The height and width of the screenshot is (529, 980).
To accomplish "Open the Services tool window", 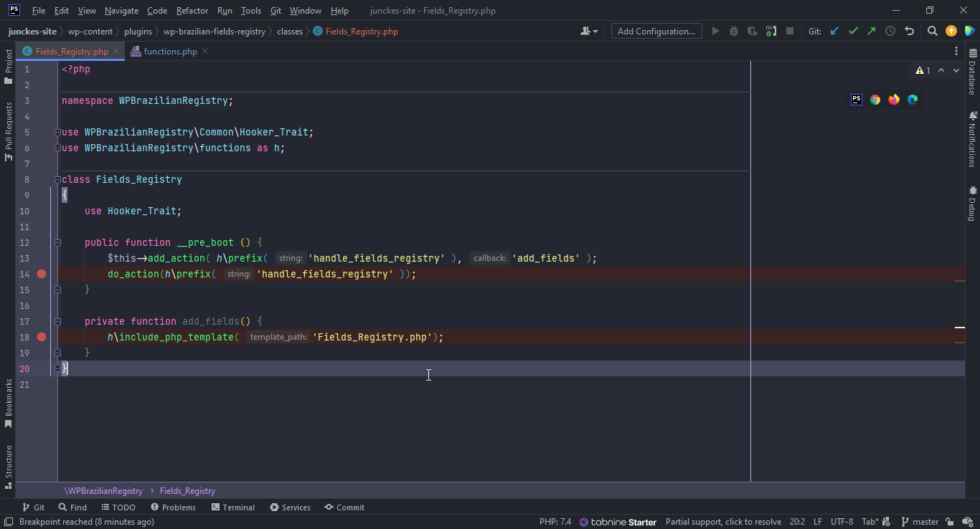I will (x=290, y=507).
